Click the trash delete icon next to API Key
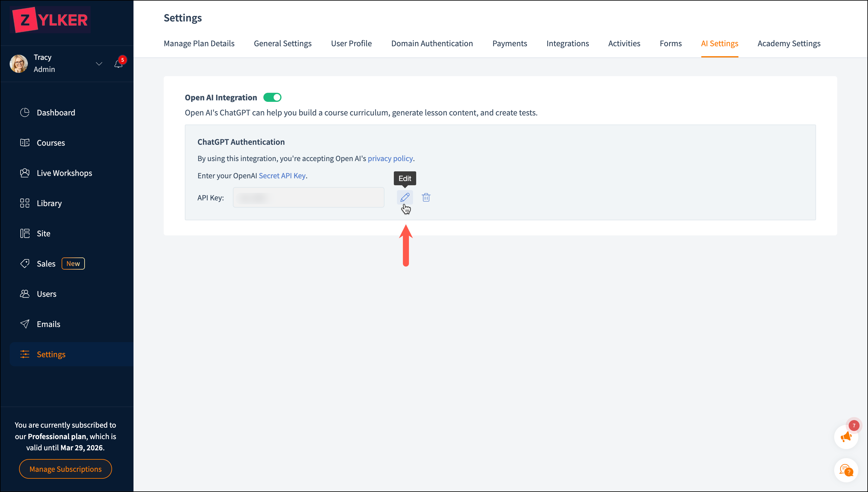Image resolution: width=868 pixels, height=492 pixels. click(426, 197)
